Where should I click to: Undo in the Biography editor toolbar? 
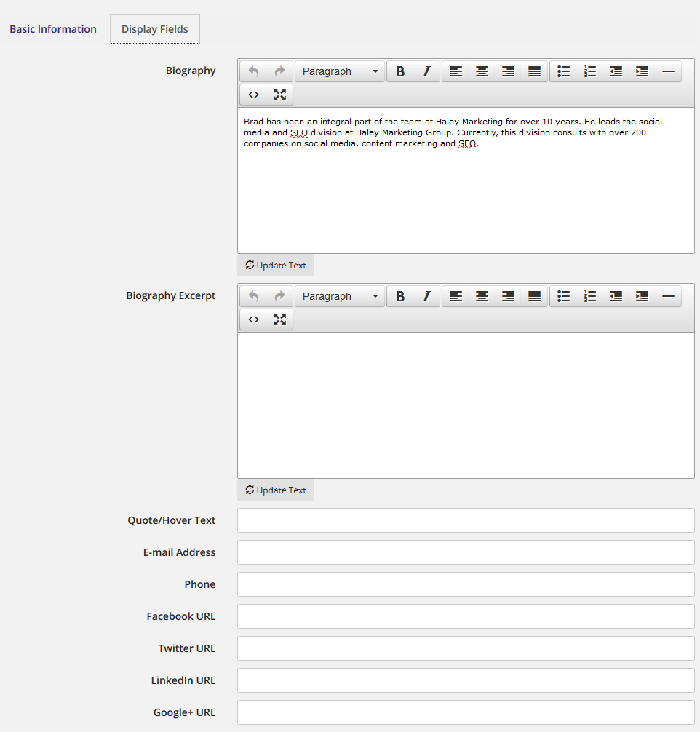(x=253, y=71)
